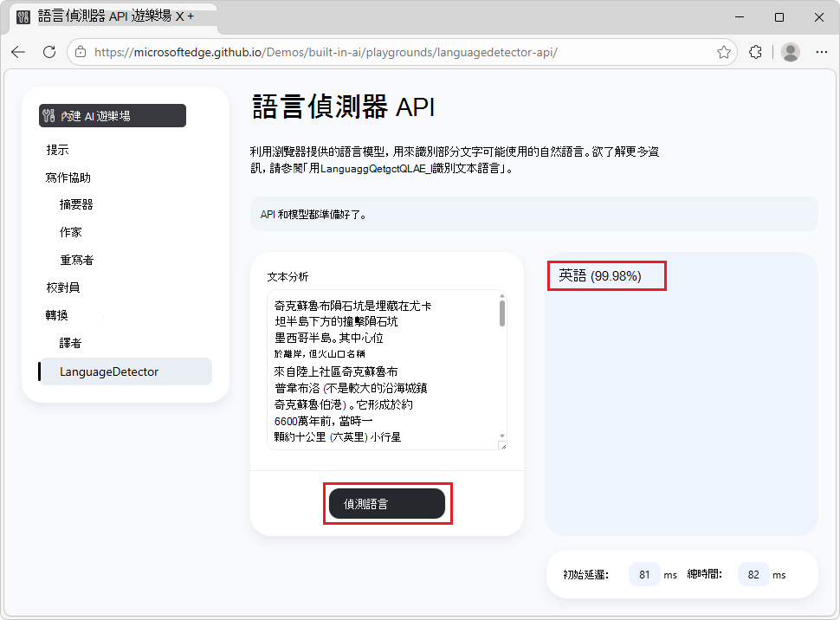Image resolution: width=840 pixels, height=620 pixels.
Task: Open the 譯者 translator page
Action: pos(72,342)
